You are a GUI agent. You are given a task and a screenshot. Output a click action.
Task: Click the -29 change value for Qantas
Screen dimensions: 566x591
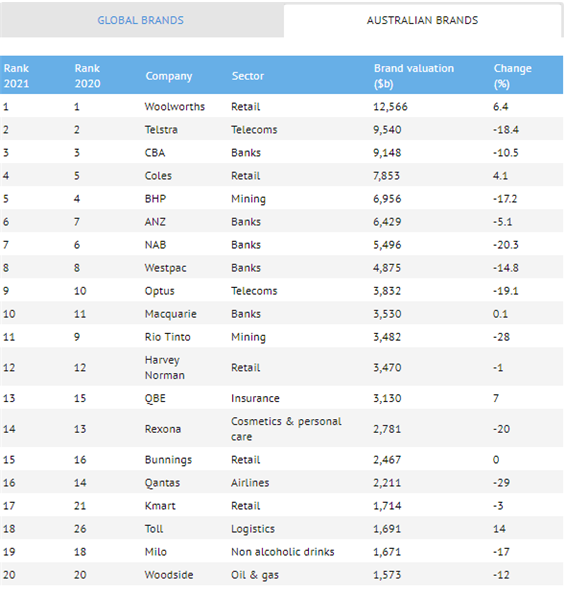click(502, 483)
